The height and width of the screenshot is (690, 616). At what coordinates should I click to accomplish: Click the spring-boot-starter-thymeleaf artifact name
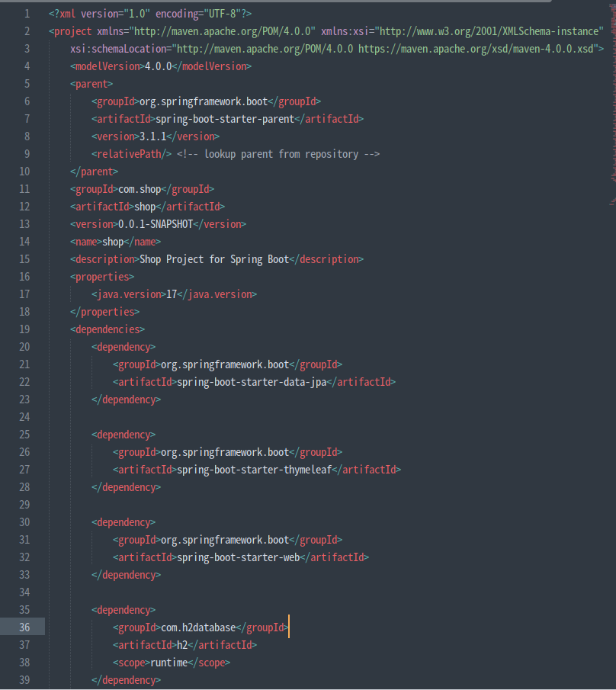coord(255,470)
